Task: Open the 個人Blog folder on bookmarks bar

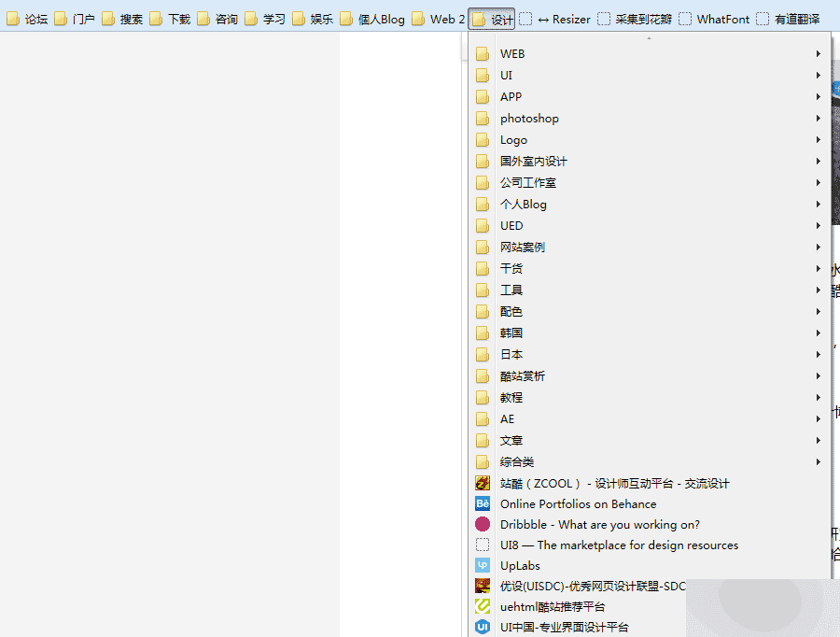Action: (x=372, y=20)
